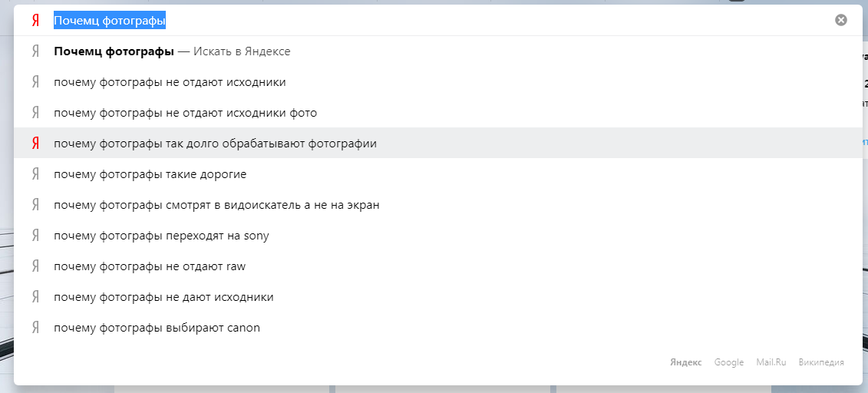Viewport: 868px width, 393px height.
Task: Click the red Я icon on highlighted suggestion row
Action: pyautogui.click(x=35, y=144)
